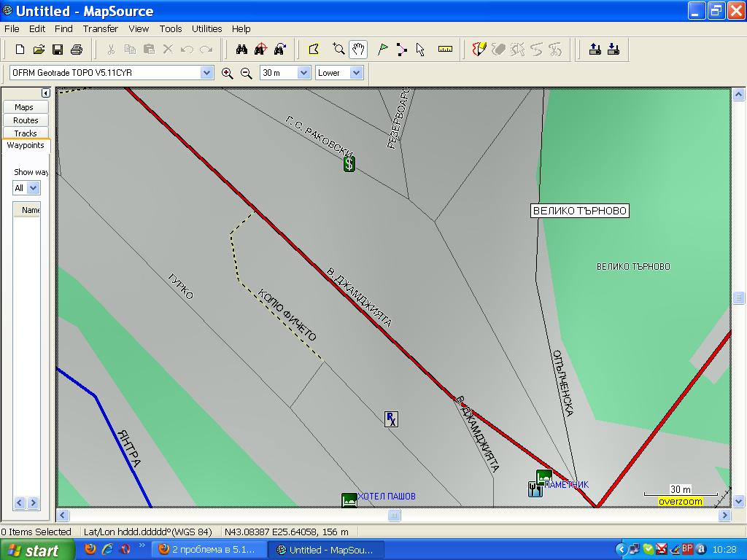Activate the Route tool
This screenshot has width=747, height=560.
401,50
